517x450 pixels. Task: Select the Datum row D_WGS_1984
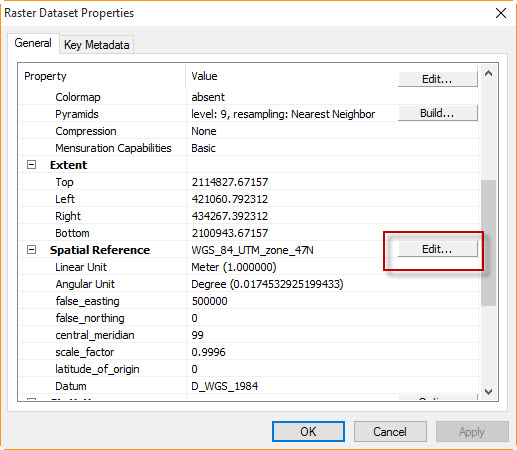pos(249,386)
